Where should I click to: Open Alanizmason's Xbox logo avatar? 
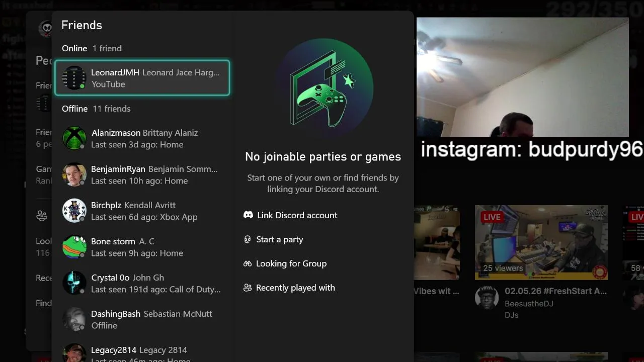point(74,138)
